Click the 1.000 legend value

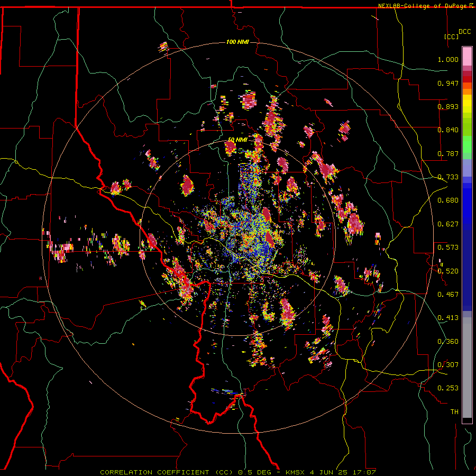point(448,59)
